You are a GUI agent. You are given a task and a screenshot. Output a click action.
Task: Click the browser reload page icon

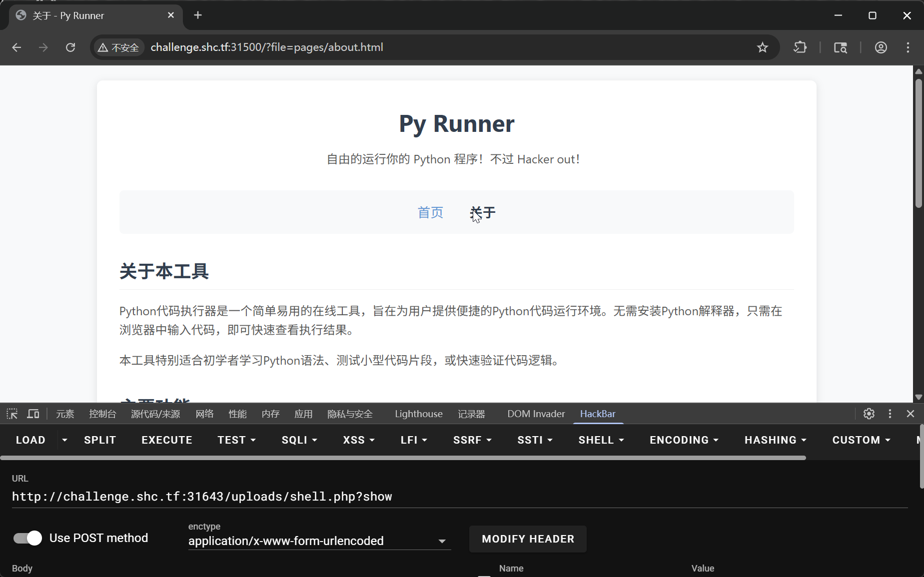[70, 47]
